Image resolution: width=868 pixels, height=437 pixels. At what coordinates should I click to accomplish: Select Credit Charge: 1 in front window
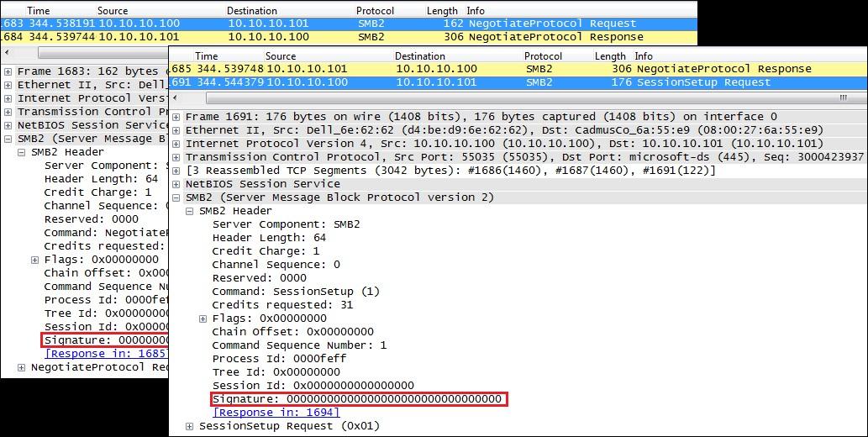(266, 251)
